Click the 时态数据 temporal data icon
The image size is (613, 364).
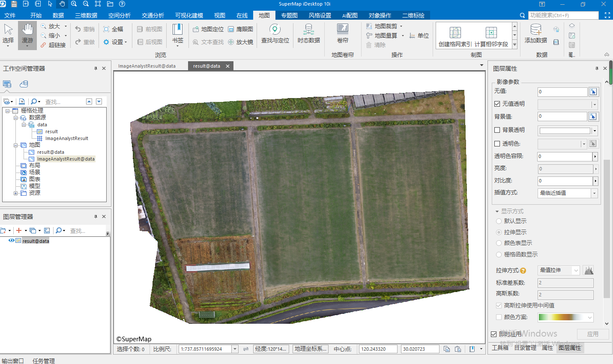pos(308,33)
